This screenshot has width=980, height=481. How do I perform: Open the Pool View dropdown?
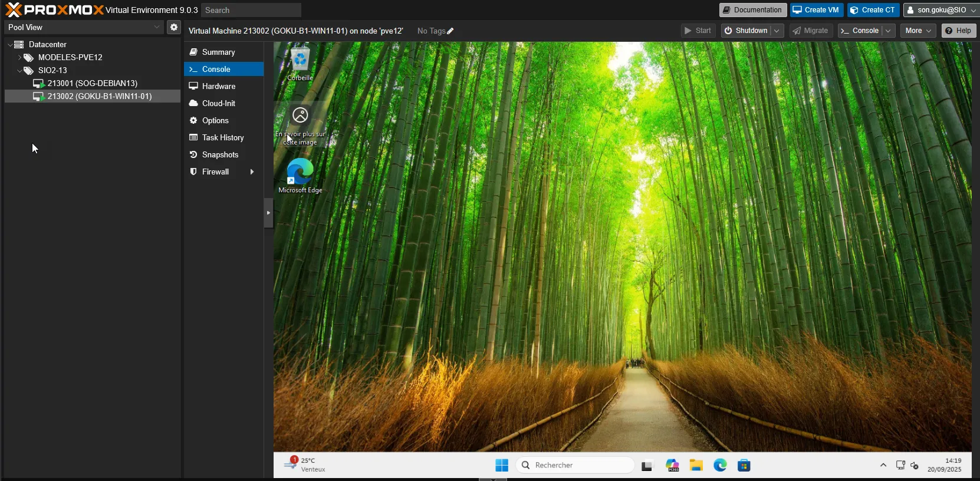click(x=84, y=27)
